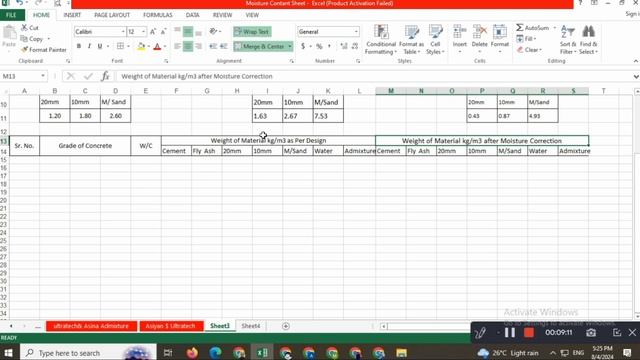Click the taskbar search box
Viewport: 640px width, 360px height.
88,353
